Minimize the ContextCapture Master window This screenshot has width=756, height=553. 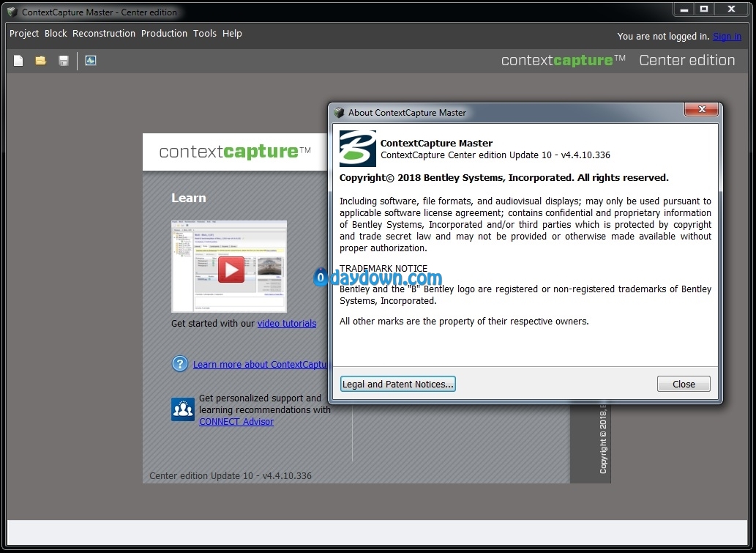pyautogui.click(x=684, y=10)
